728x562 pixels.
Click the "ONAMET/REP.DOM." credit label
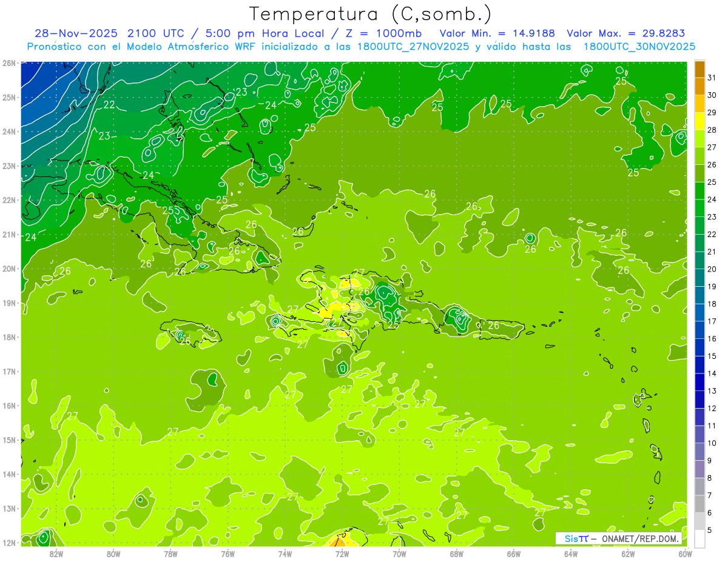tap(640, 539)
